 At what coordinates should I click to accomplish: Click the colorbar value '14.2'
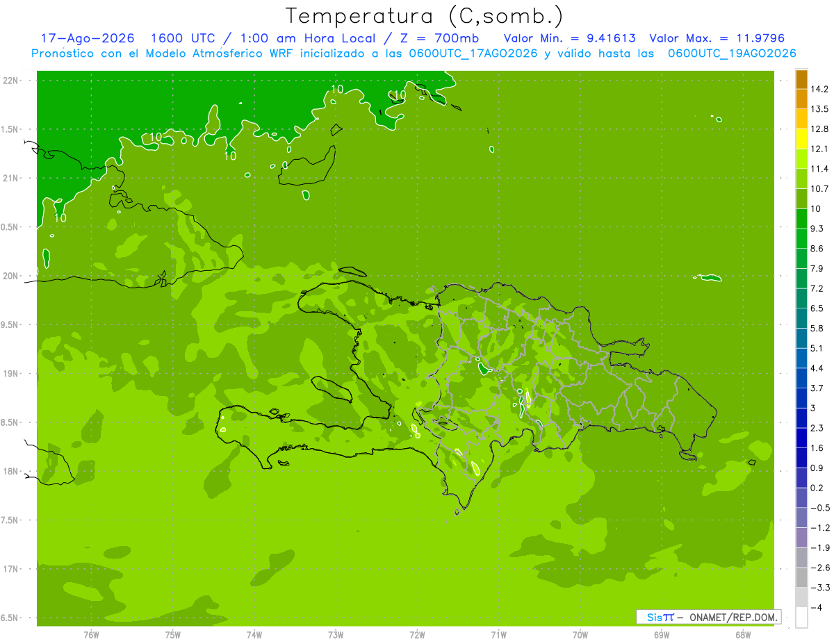click(x=819, y=89)
